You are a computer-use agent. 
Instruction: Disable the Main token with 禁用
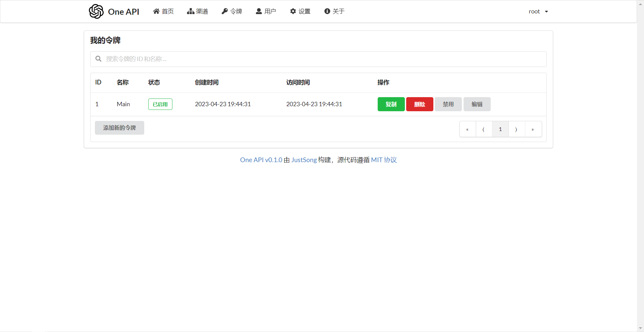click(448, 104)
